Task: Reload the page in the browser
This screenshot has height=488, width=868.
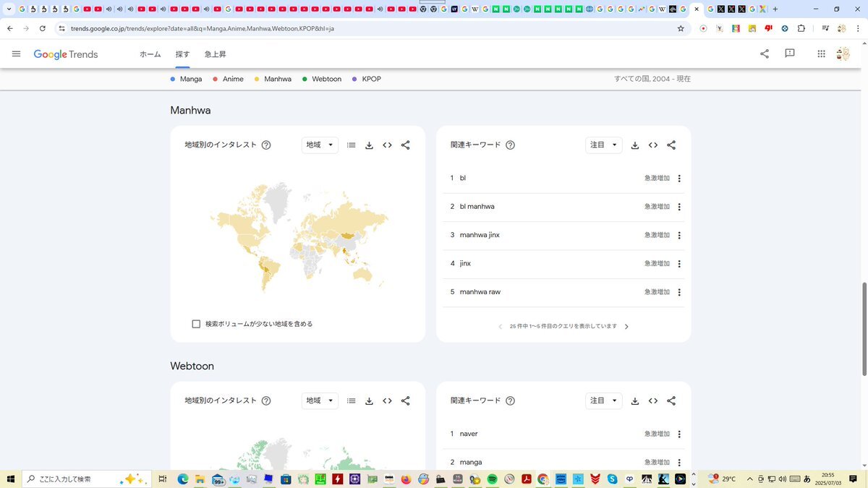Action: 43,28
